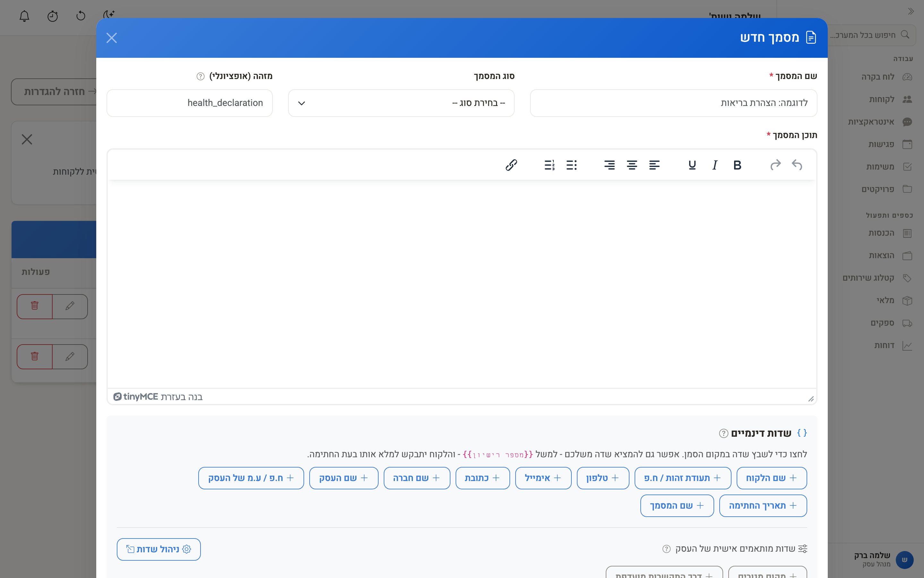This screenshot has height=578, width=924.
Task: Click the refresh icon in top bar
Action: (81, 16)
